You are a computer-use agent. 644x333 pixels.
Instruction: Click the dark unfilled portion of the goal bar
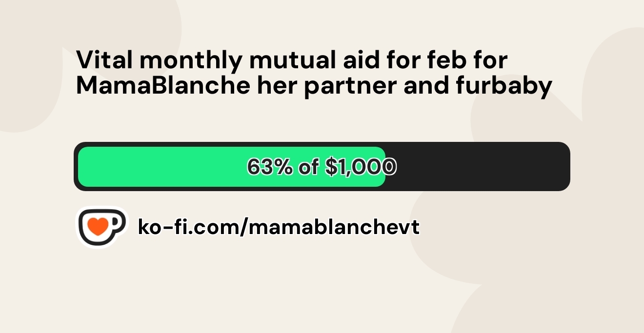[x=478, y=167]
